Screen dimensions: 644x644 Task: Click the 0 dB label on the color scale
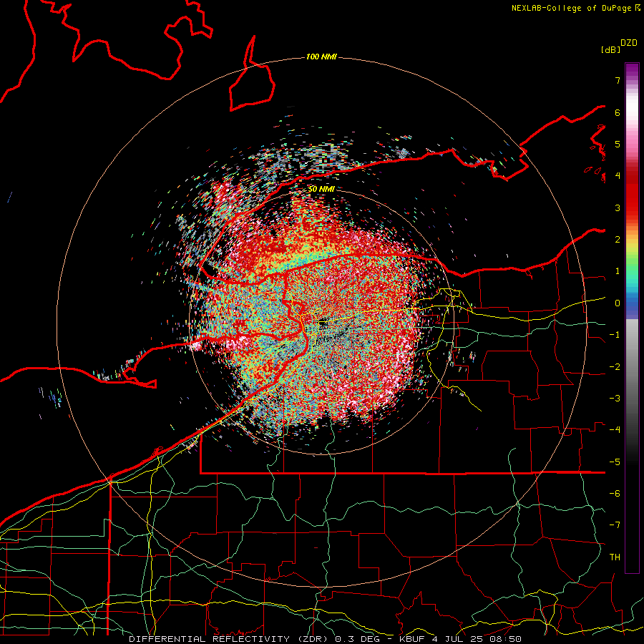pos(618,303)
